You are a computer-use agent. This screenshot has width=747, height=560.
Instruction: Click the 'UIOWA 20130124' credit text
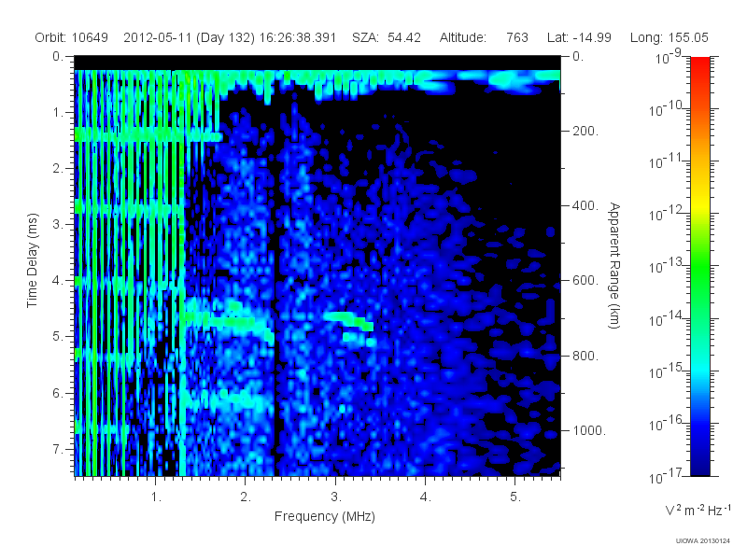[x=703, y=541]
